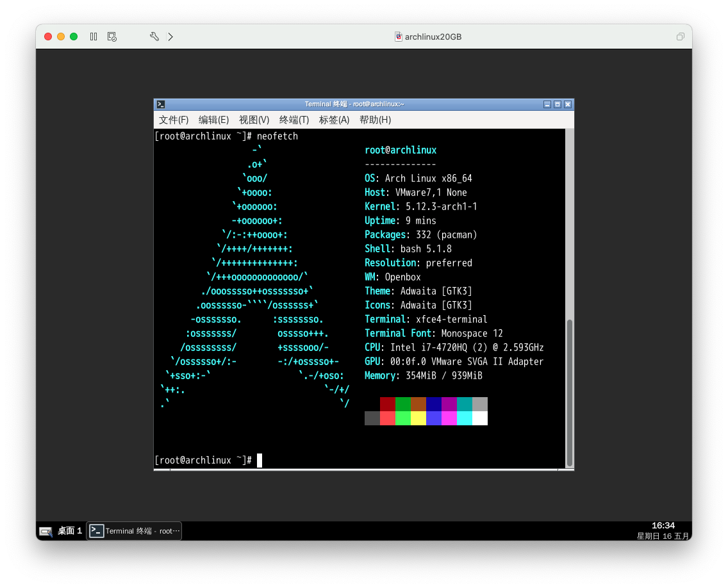Click the 'Terminal: xfce4-terminal' line

(426, 319)
